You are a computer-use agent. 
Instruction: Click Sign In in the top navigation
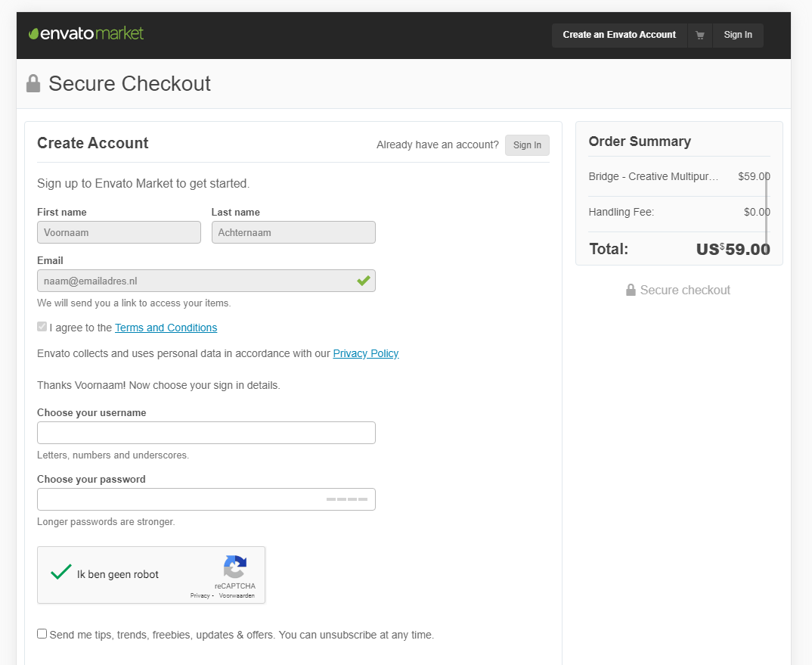coord(738,36)
